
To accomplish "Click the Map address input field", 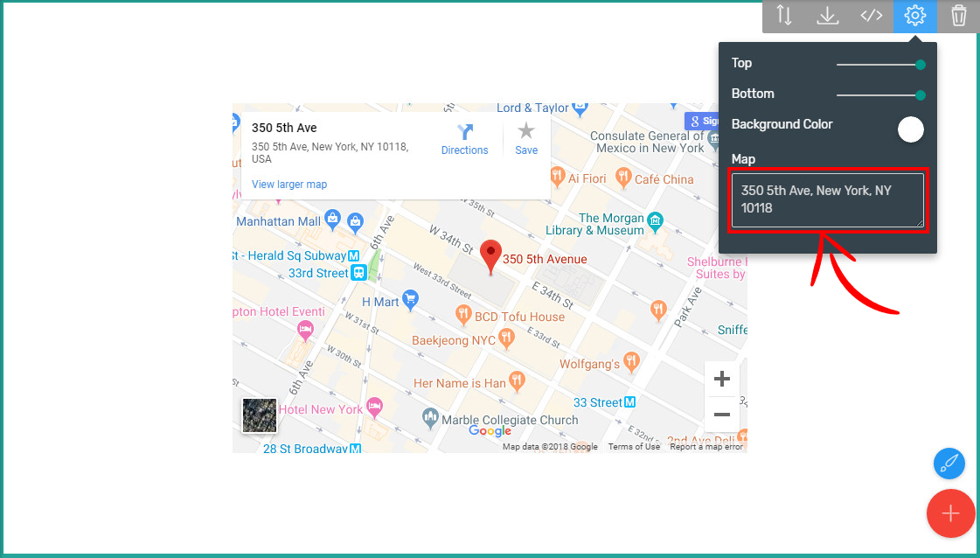I will pos(827,199).
